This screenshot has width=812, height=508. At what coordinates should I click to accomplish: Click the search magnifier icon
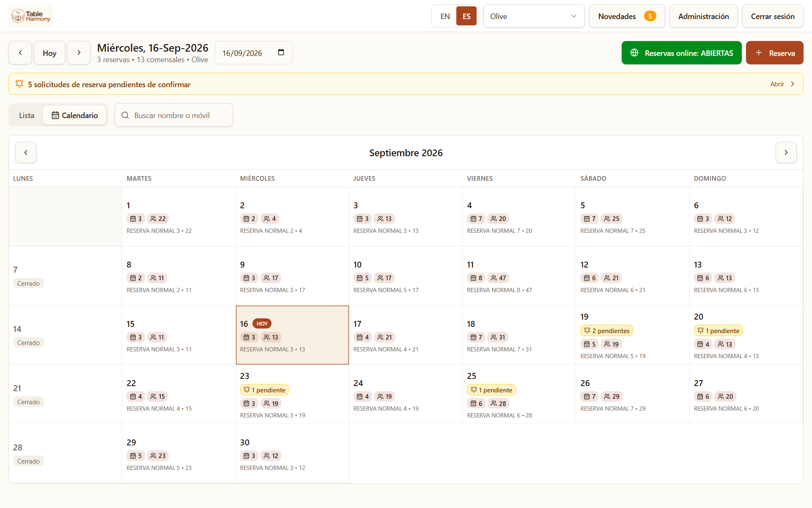[x=125, y=115]
